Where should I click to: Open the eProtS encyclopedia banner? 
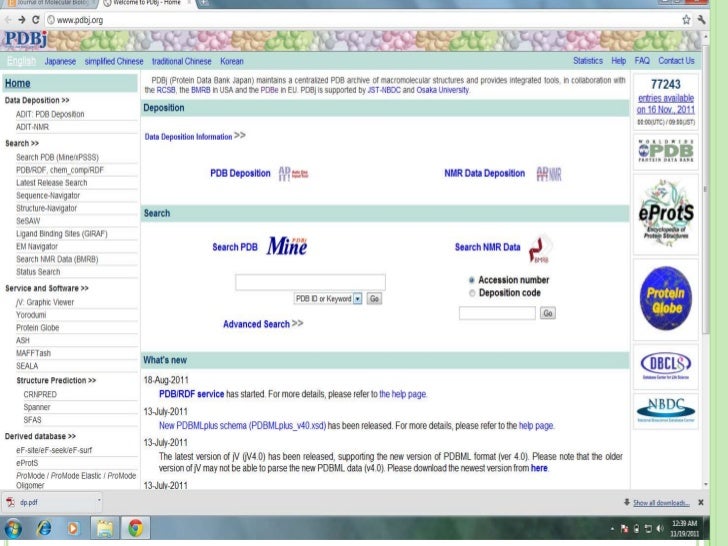pyautogui.click(x=666, y=214)
